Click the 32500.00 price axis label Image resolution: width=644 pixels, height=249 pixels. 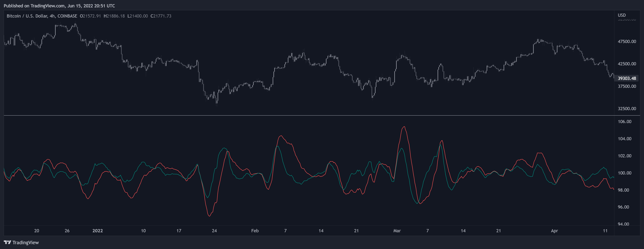(x=627, y=108)
